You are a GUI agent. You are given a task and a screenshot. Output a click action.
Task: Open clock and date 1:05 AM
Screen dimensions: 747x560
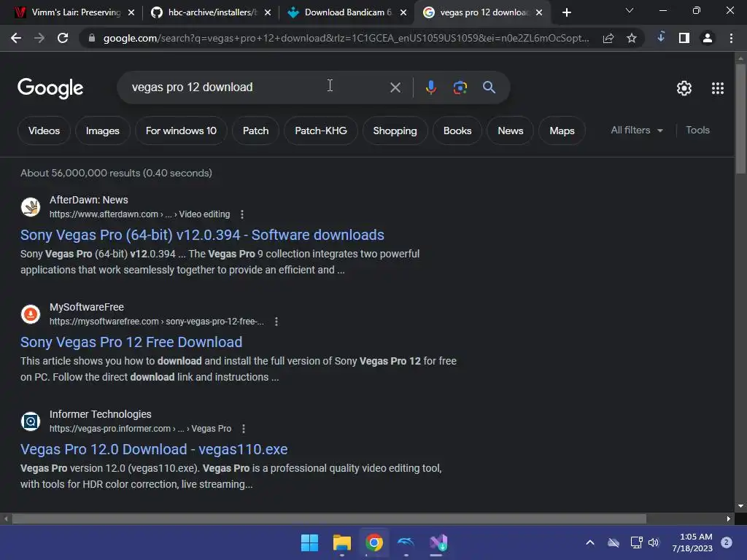click(692, 542)
